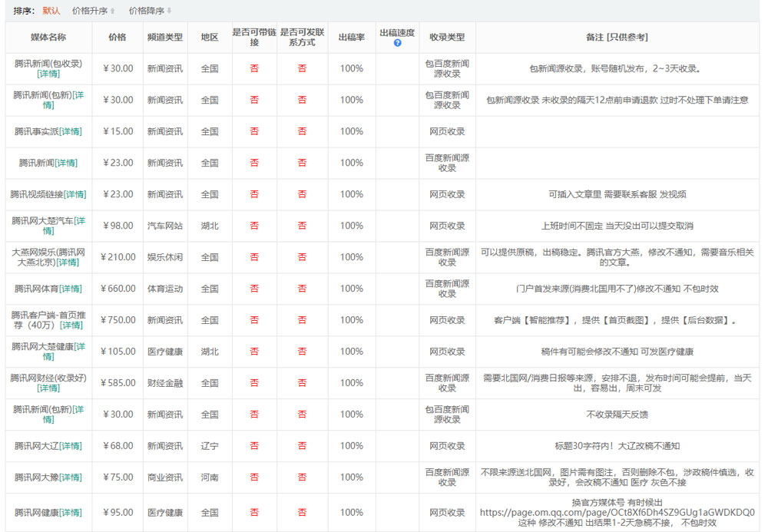This screenshot has height=532, width=768.
Task: Show 详情 for 腾讯网大楚汽车
Action: tap(48, 230)
